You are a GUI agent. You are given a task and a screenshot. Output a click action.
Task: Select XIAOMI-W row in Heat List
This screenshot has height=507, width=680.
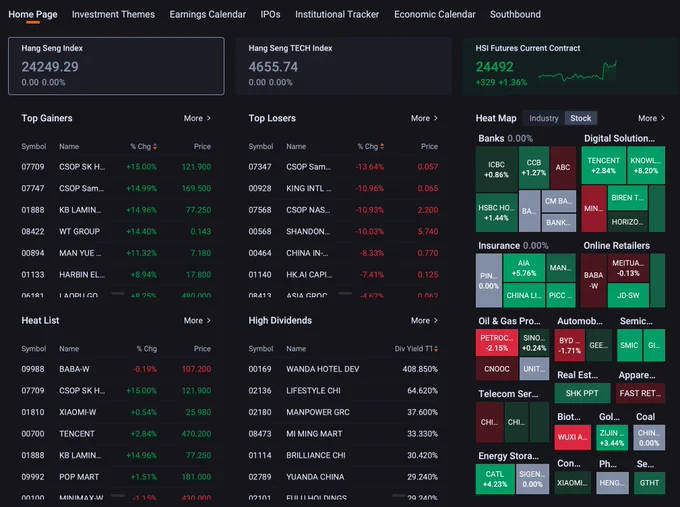click(x=116, y=412)
